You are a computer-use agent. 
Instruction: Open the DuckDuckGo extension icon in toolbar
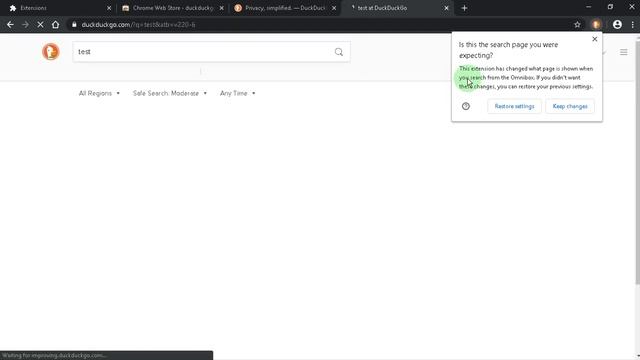(x=596, y=24)
